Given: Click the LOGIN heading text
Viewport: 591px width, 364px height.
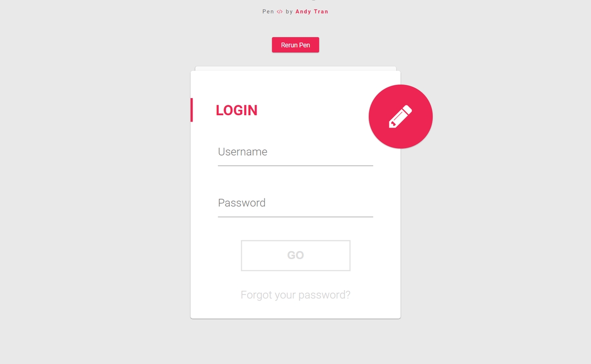Looking at the screenshot, I should point(236,110).
